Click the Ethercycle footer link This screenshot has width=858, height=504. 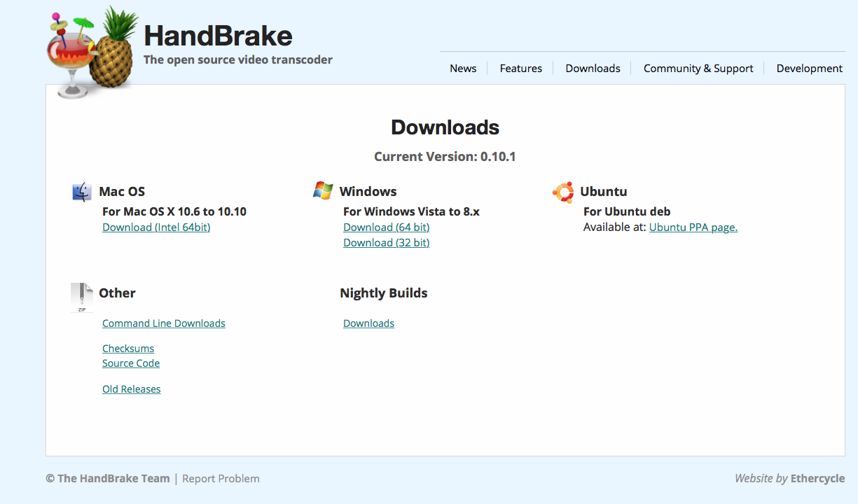coord(818,479)
